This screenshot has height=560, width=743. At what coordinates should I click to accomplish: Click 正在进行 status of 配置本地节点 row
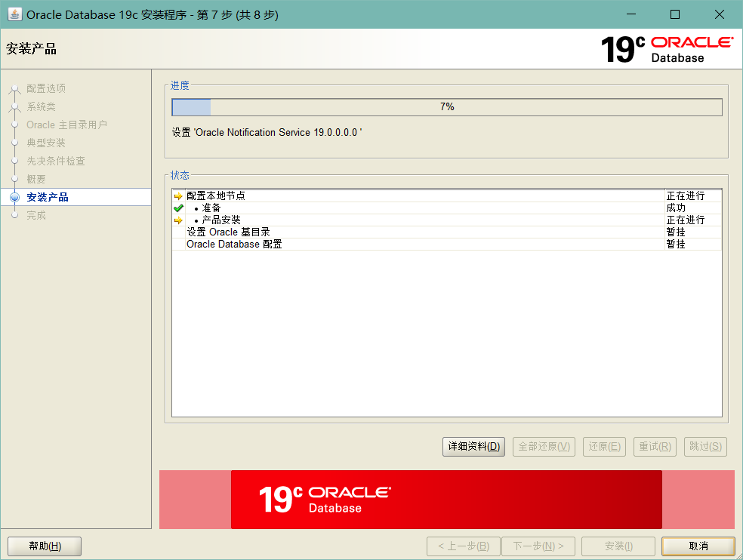point(685,195)
